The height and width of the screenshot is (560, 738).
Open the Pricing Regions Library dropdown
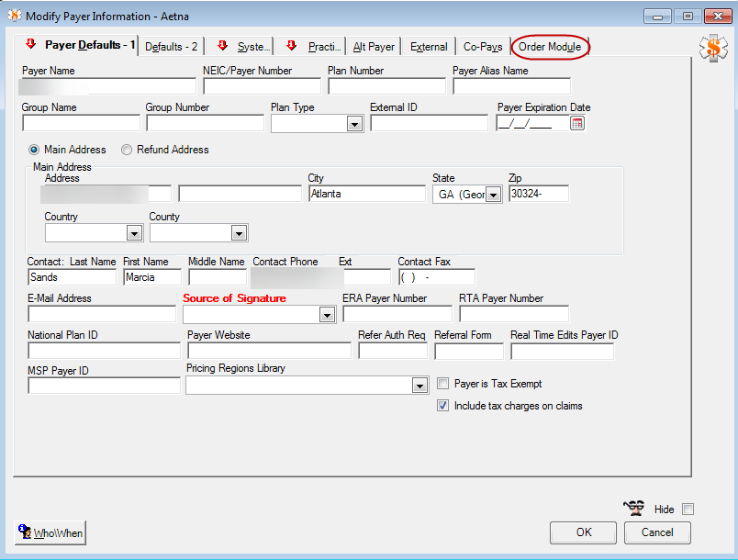click(x=419, y=386)
